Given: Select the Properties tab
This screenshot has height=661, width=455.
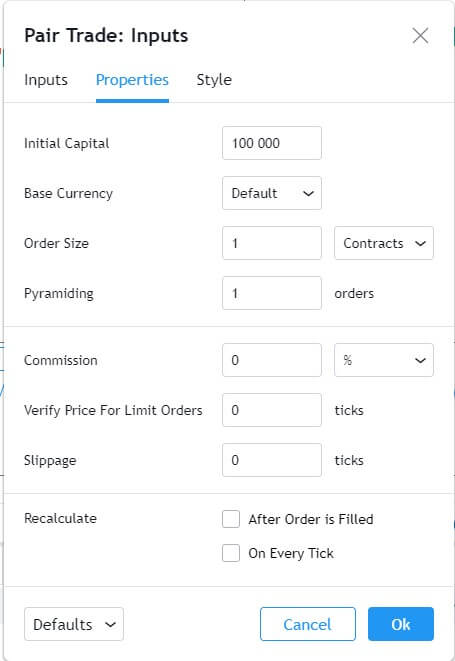Looking at the screenshot, I should pyautogui.click(x=132, y=80).
